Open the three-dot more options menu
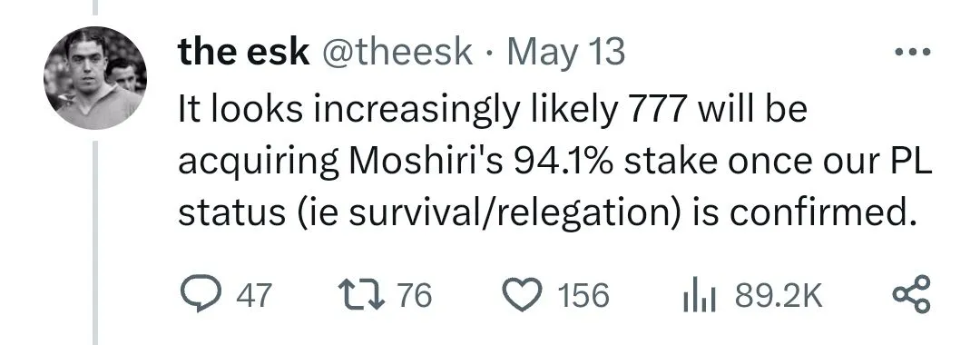The width and height of the screenshot is (980, 345). 913,53
